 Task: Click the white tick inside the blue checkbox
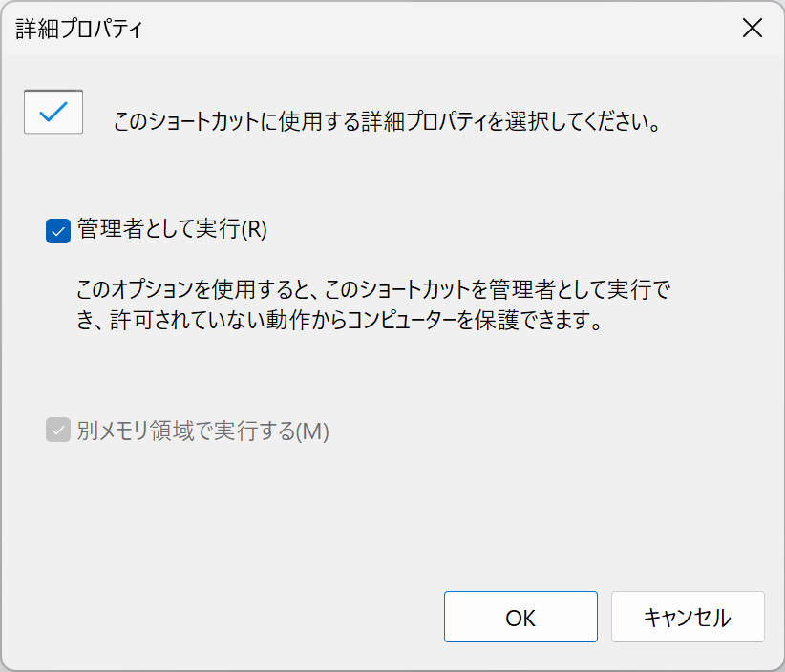pyautogui.click(x=58, y=231)
